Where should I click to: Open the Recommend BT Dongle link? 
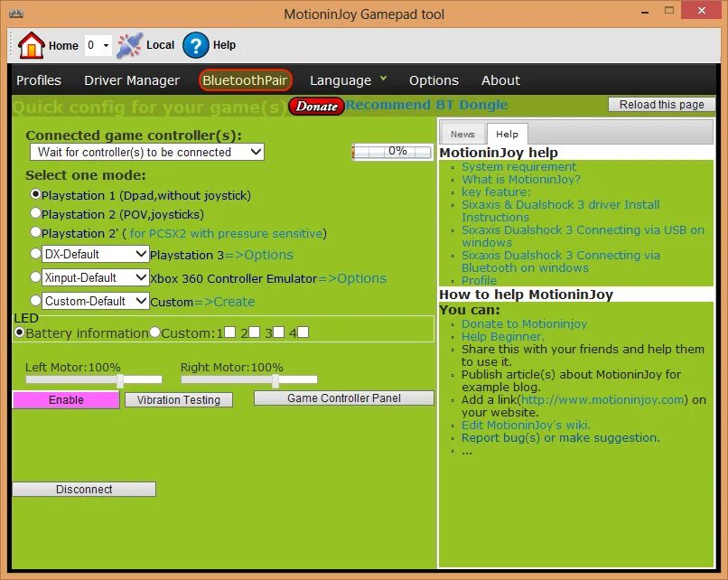coord(426,105)
